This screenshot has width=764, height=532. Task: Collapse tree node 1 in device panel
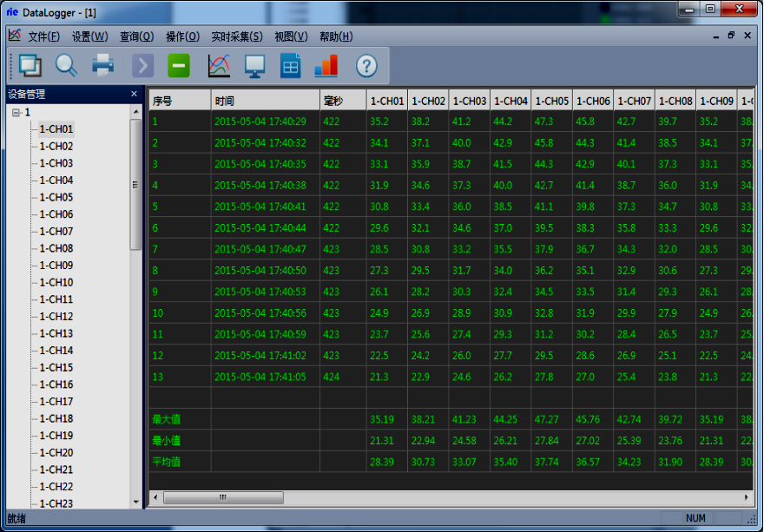(16, 112)
